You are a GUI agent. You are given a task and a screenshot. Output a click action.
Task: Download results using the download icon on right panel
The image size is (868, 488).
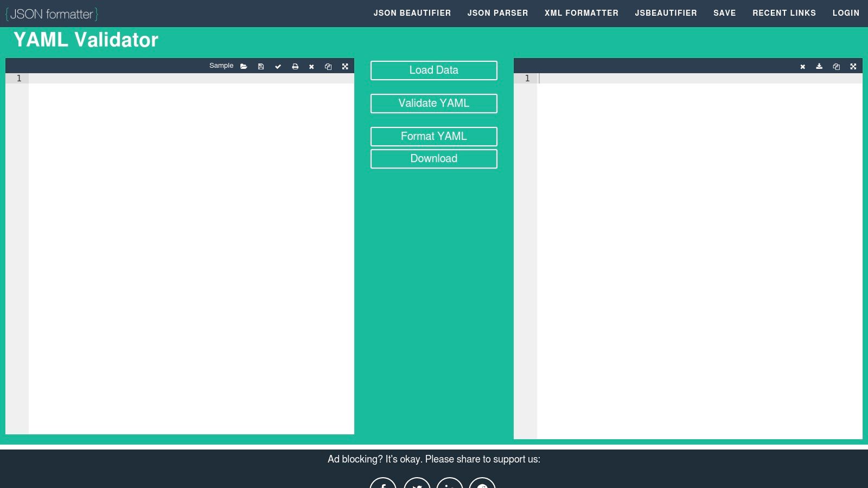(x=819, y=66)
